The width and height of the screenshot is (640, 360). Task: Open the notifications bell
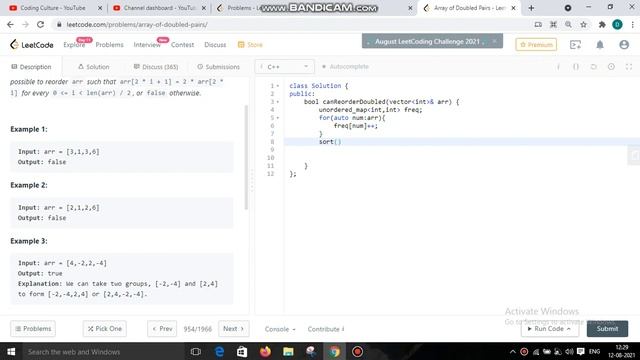600,45
